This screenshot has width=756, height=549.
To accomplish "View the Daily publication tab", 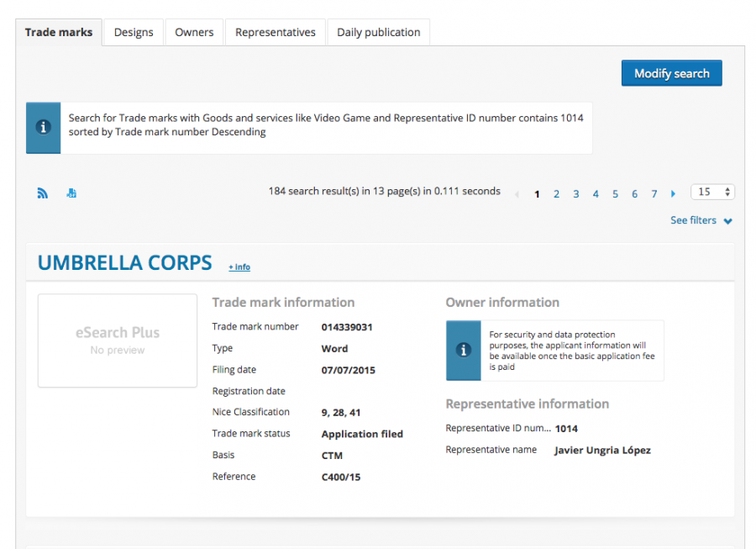I will (379, 32).
